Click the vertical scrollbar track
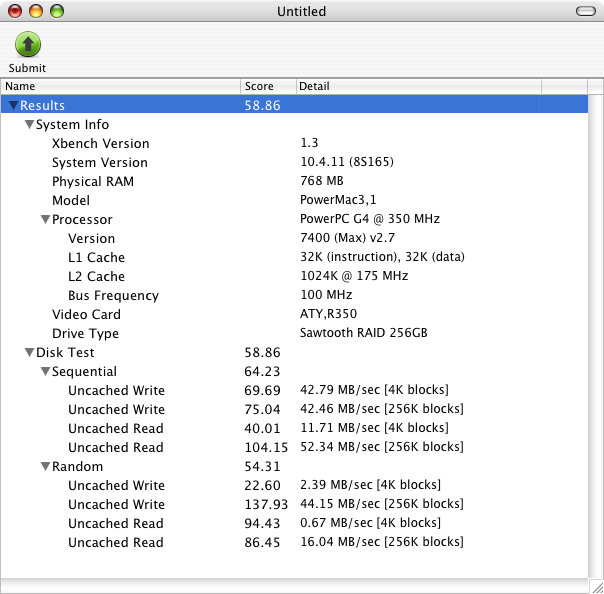The image size is (604, 594). coord(596,335)
